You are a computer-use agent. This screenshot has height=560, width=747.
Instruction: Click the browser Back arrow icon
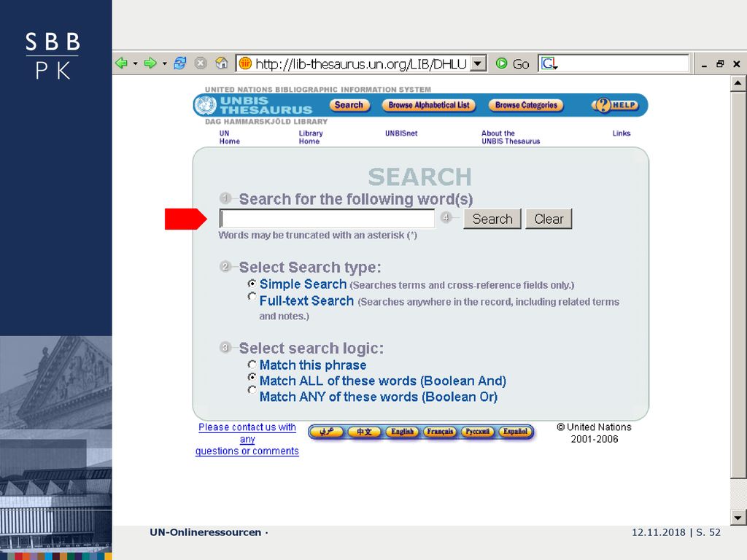[122, 63]
